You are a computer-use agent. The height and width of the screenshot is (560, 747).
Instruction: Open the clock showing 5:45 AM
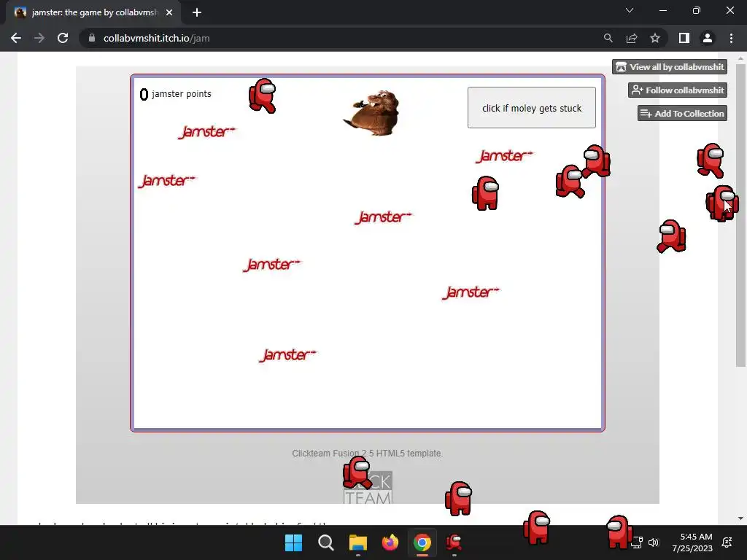point(692,542)
